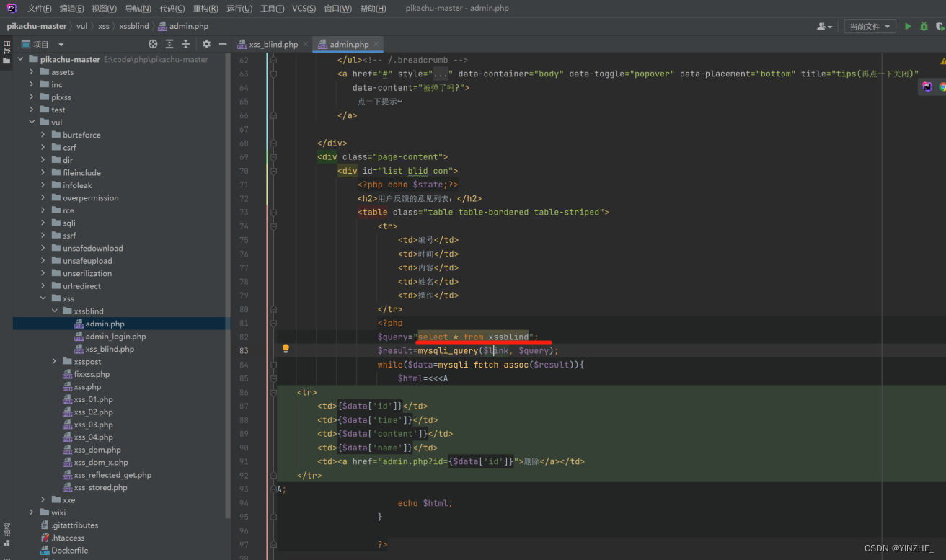Run the current file with green play icon

tap(908, 26)
